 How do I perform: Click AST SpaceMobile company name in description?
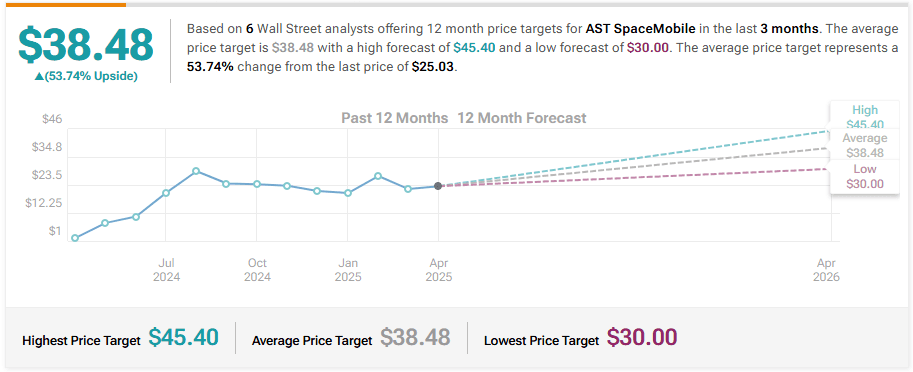pyautogui.click(x=640, y=29)
